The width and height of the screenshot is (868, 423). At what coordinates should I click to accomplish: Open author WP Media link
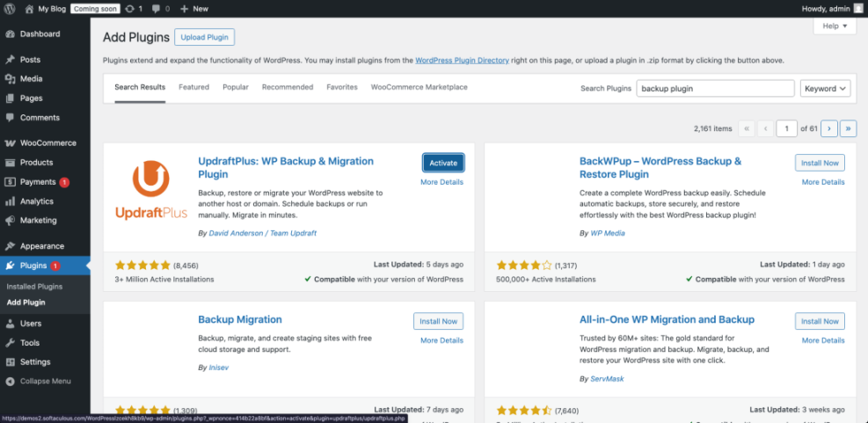tap(608, 233)
